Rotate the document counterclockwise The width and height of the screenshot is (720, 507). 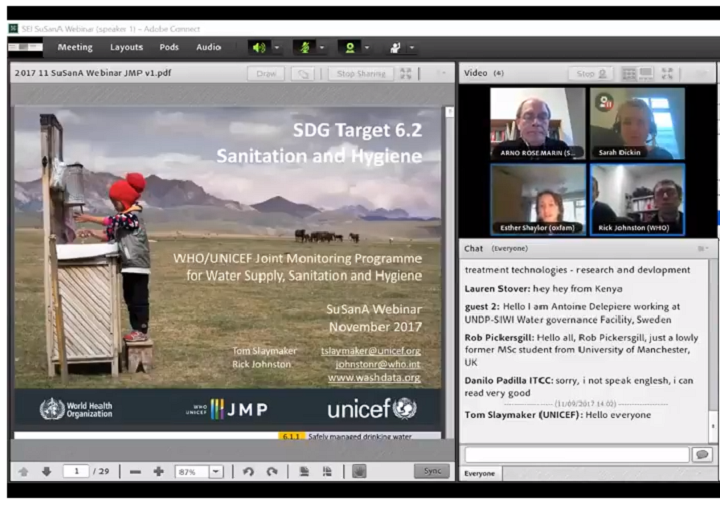[248, 471]
